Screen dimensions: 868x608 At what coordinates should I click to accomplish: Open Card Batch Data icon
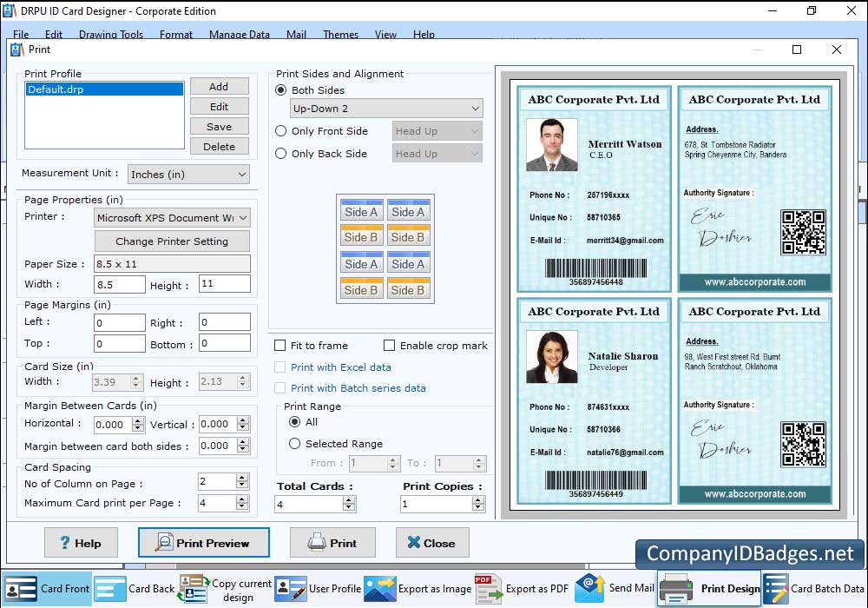coord(776,589)
